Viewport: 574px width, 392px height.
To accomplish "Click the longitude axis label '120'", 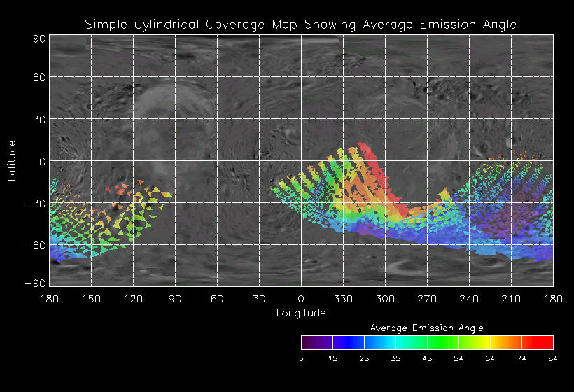I will coord(133,299).
